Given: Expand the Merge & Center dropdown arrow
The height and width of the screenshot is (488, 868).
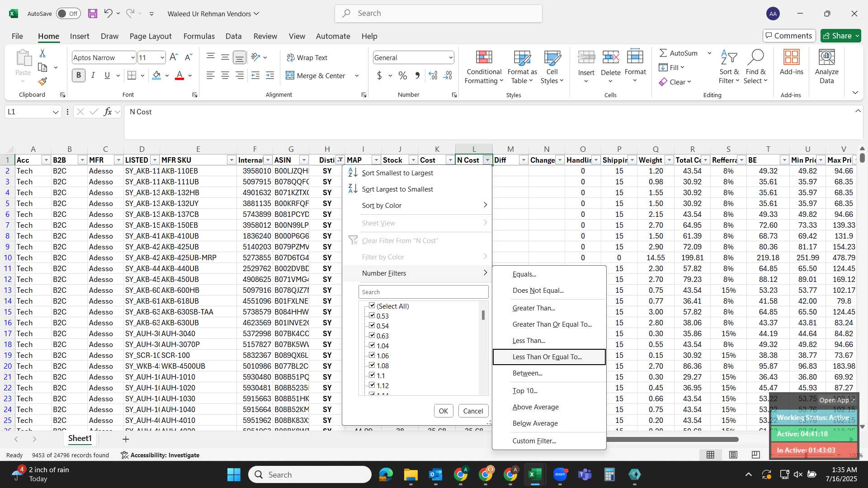Looking at the screenshot, I should click(x=357, y=75).
